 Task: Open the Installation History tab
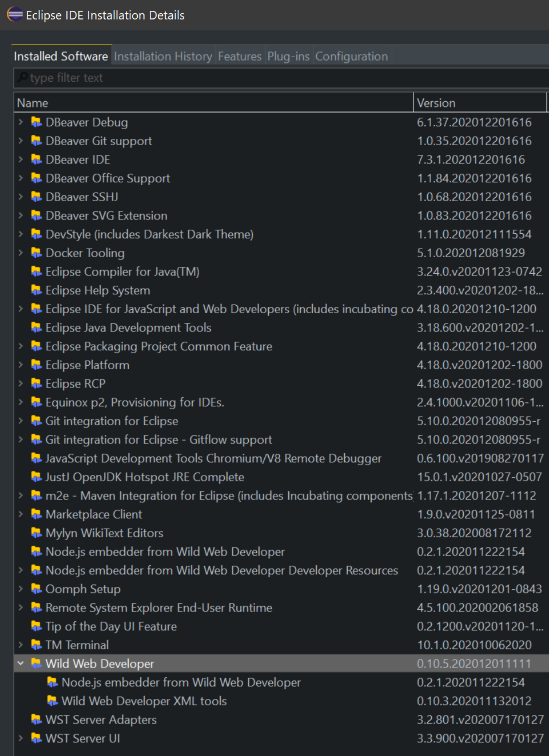coord(162,56)
